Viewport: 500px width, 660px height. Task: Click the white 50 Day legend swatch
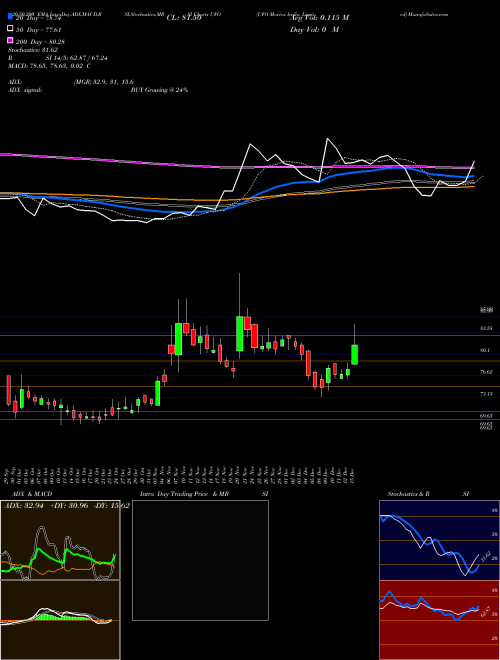tap(10, 29)
